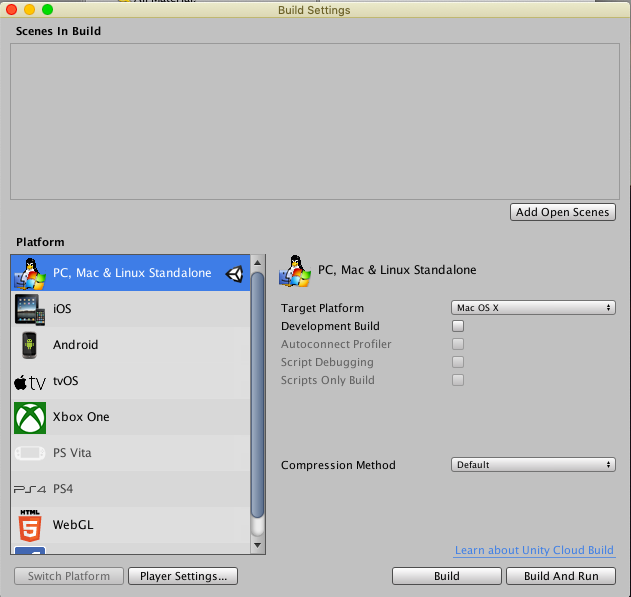Open the Compression Method dropdown
The image size is (631, 597).
click(533, 465)
